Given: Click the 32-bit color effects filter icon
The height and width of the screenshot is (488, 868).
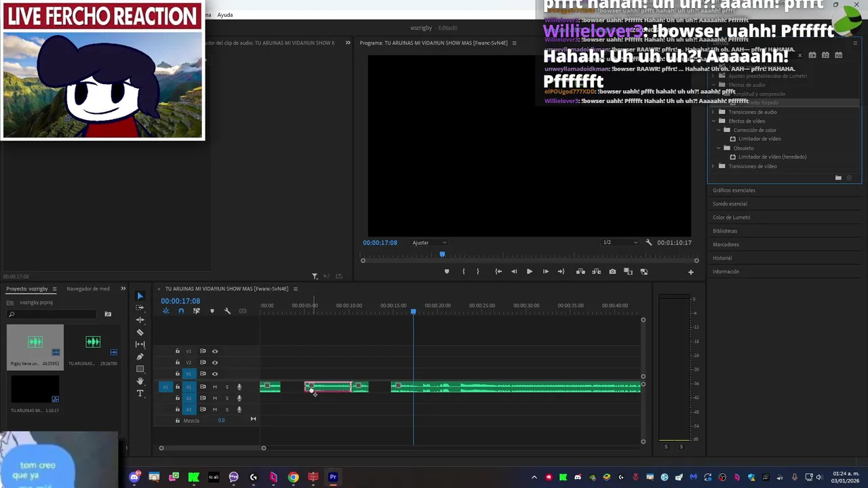Looking at the screenshot, I should click(825, 55).
